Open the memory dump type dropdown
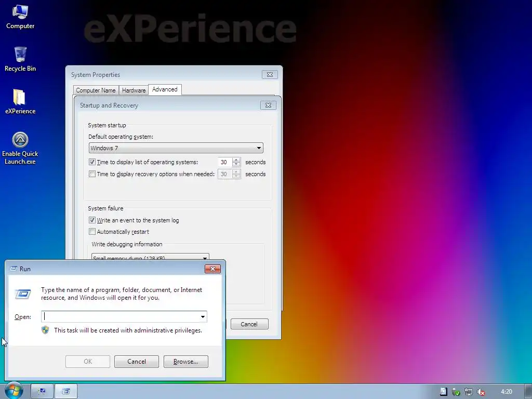The width and height of the screenshot is (532, 399). (x=150, y=257)
